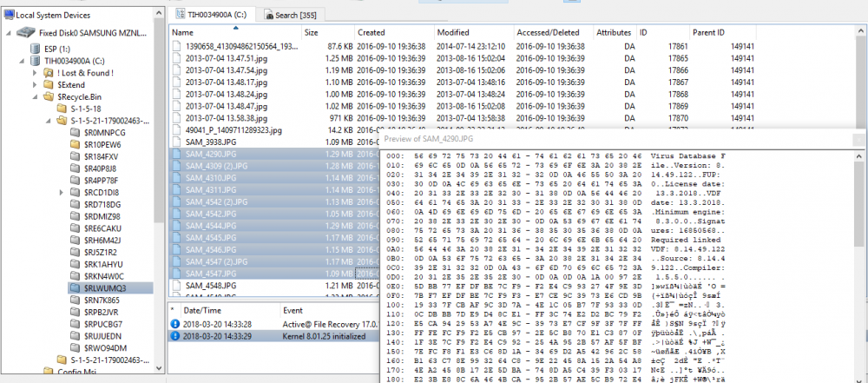Click the $RLWUMQ3 folder icon
Image resolution: width=868 pixels, height=383 pixels.
click(x=76, y=288)
